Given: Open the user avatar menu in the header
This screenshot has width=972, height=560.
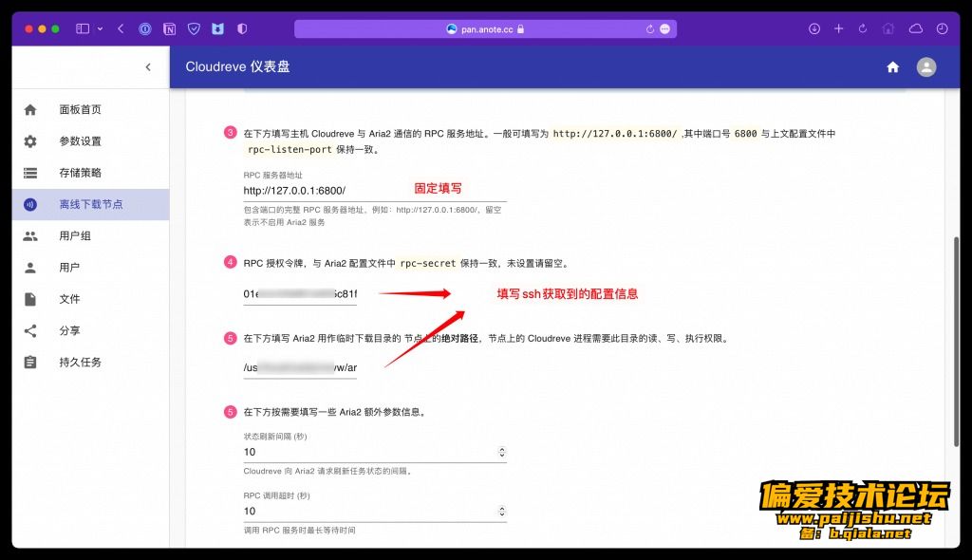Looking at the screenshot, I should [x=926, y=67].
